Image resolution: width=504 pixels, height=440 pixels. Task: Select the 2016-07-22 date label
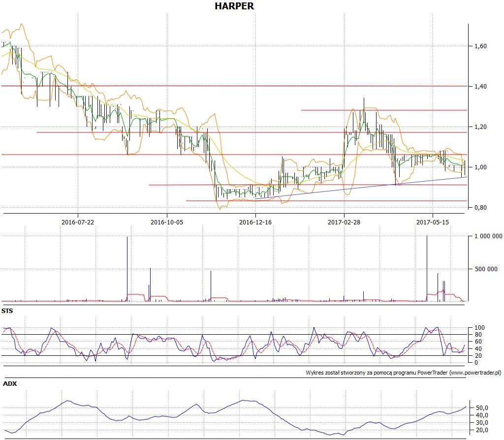[78, 222]
